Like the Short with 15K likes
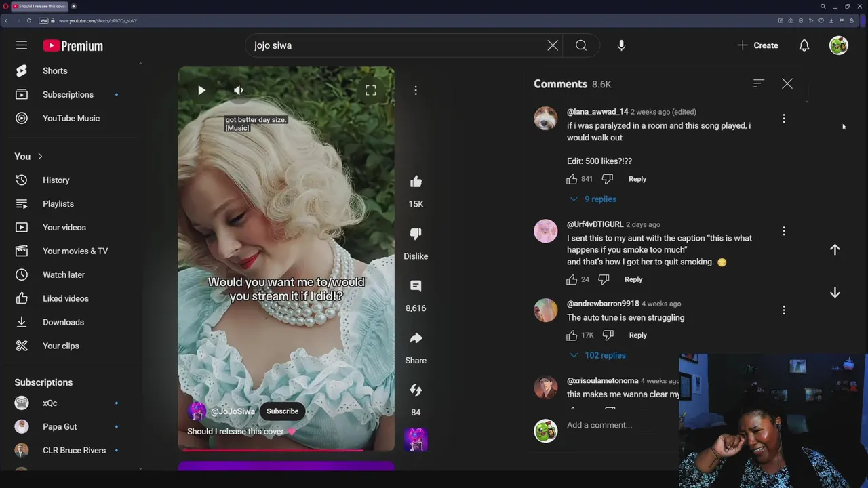 click(416, 182)
